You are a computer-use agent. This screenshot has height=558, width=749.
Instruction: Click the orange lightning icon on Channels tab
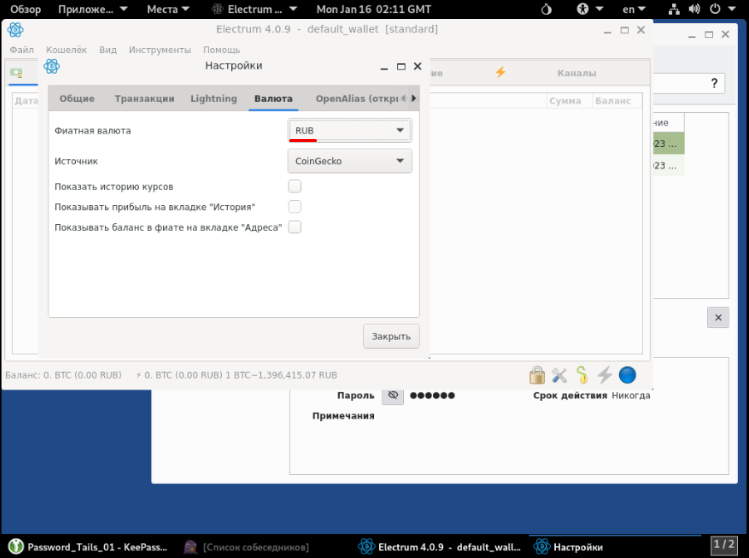tap(500, 73)
